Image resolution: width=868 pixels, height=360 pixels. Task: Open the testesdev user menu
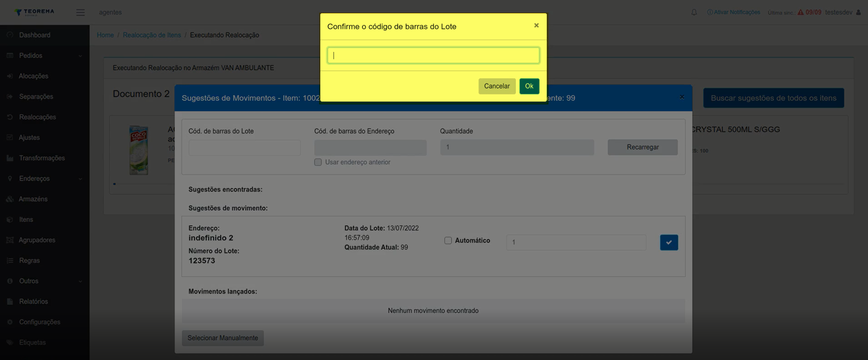[x=843, y=12]
